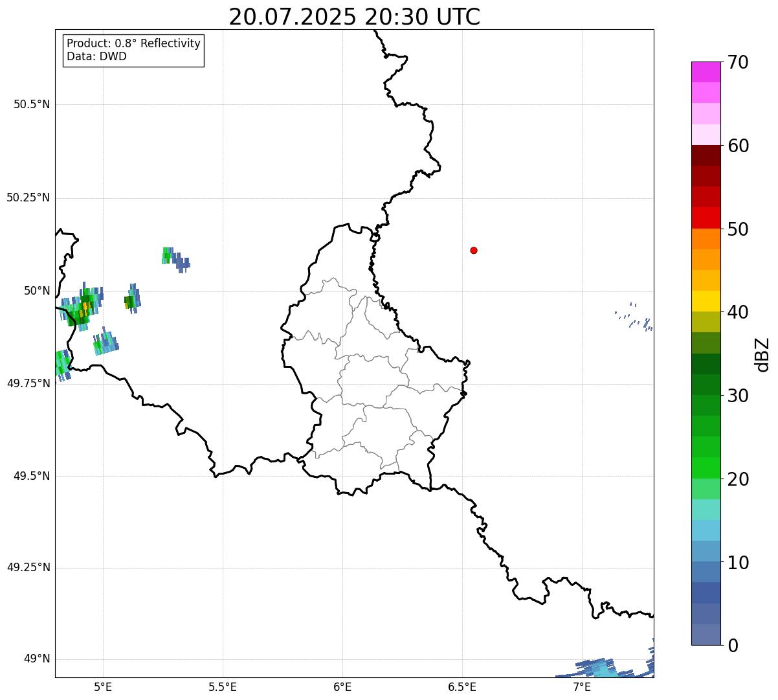Click the colorbar tick label 50

pyautogui.click(x=738, y=229)
